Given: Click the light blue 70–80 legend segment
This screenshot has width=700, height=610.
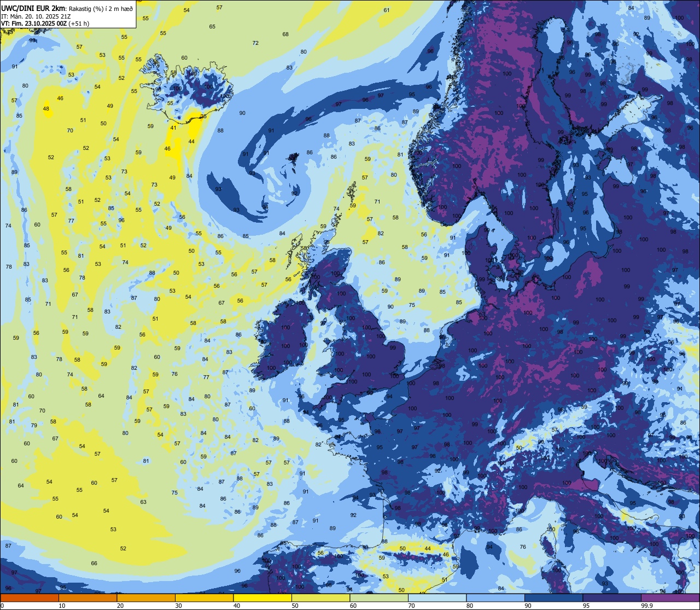Looking at the screenshot, I should [437, 597].
